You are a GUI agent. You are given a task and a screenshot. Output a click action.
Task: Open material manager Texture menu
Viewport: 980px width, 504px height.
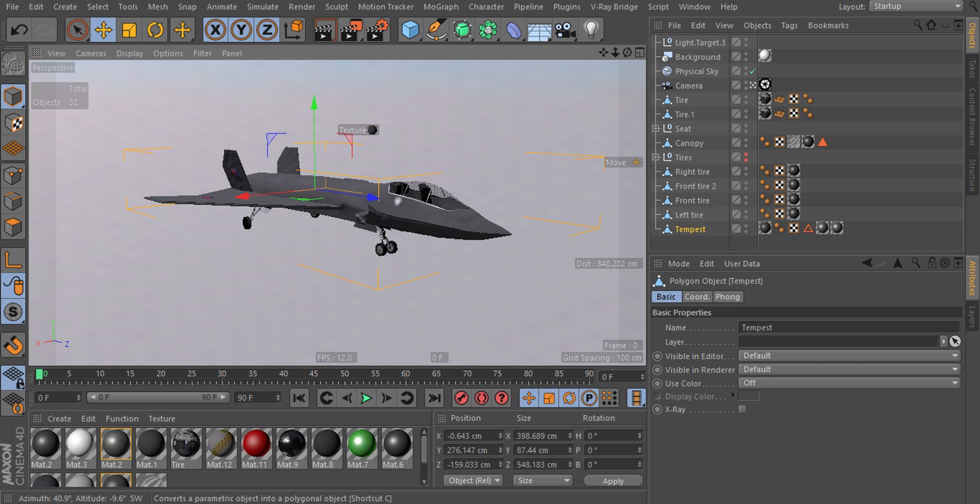[162, 419]
